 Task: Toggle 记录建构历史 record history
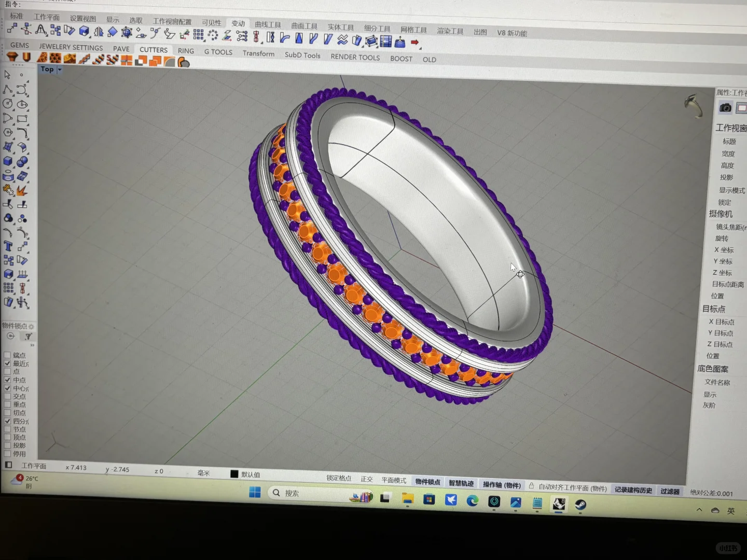[633, 489]
